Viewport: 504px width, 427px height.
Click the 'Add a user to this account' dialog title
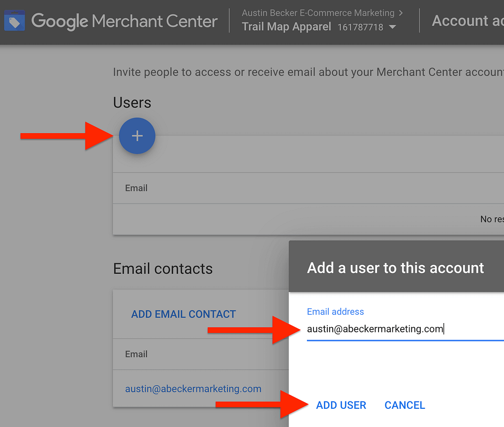coord(395,268)
